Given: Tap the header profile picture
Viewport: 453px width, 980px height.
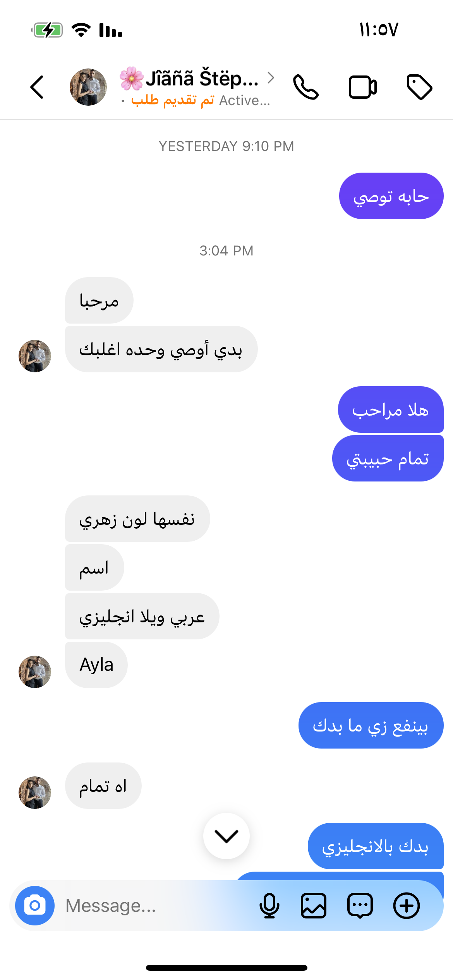Looking at the screenshot, I should tap(88, 87).
